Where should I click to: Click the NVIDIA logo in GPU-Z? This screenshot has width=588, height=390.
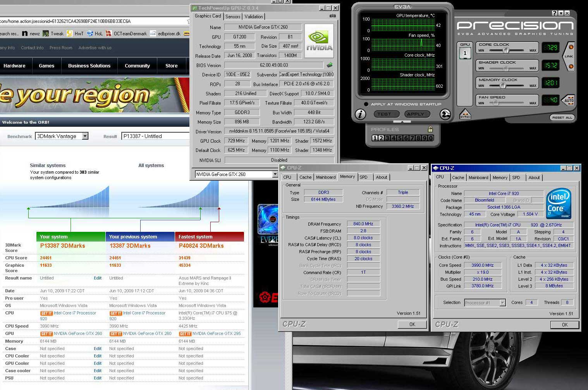click(319, 41)
